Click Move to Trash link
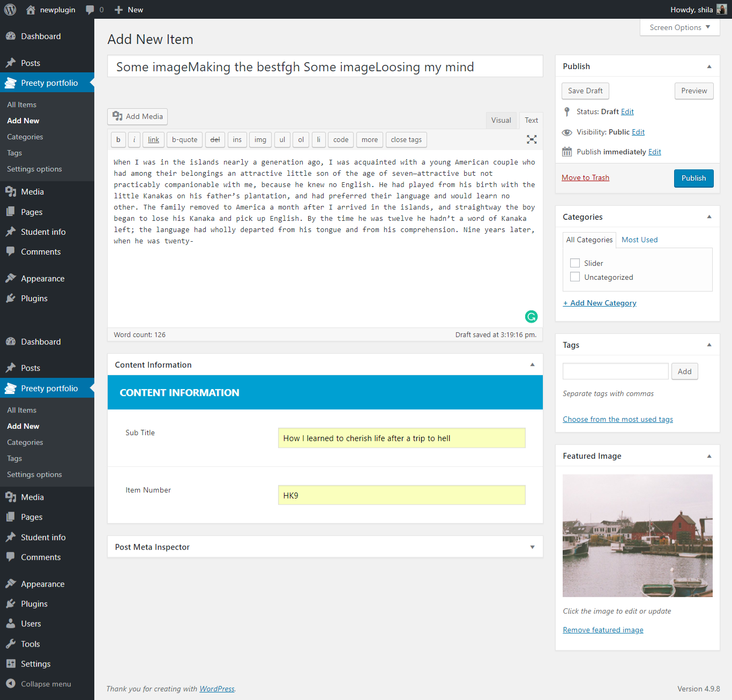Screen dimensions: 732x700 click(x=585, y=178)
